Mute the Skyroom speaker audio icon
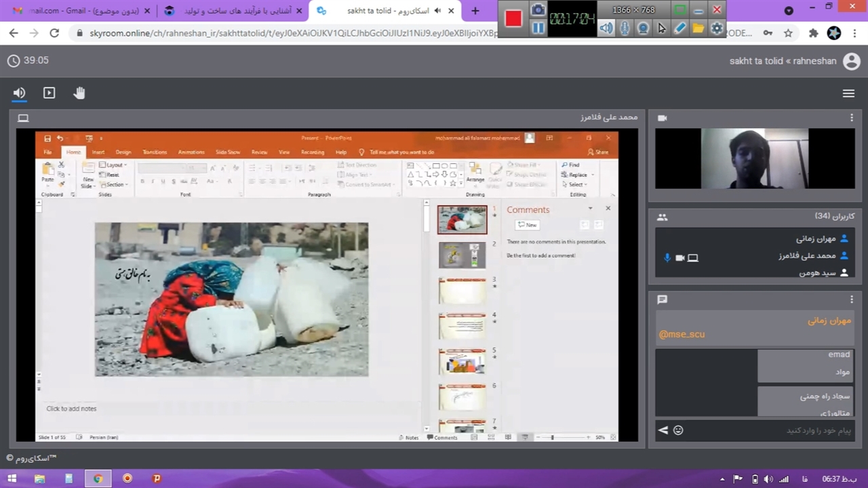The height and width of the screenshot is (488, 868). click(19, 93)
